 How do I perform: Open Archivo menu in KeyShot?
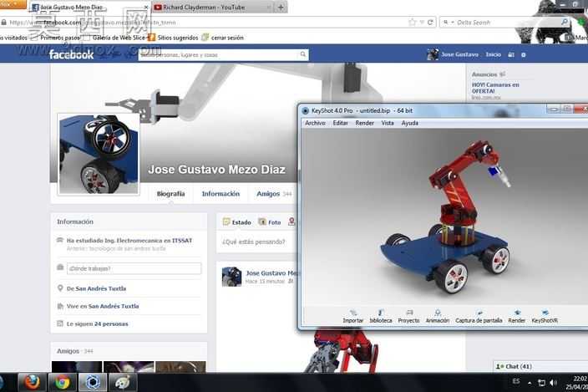click(315, 123)
